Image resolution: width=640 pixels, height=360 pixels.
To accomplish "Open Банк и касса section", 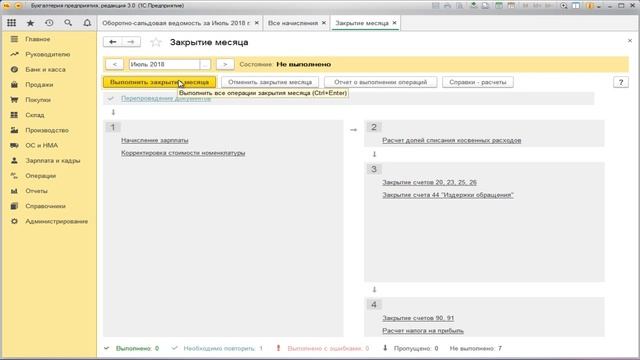I will 45,69.
